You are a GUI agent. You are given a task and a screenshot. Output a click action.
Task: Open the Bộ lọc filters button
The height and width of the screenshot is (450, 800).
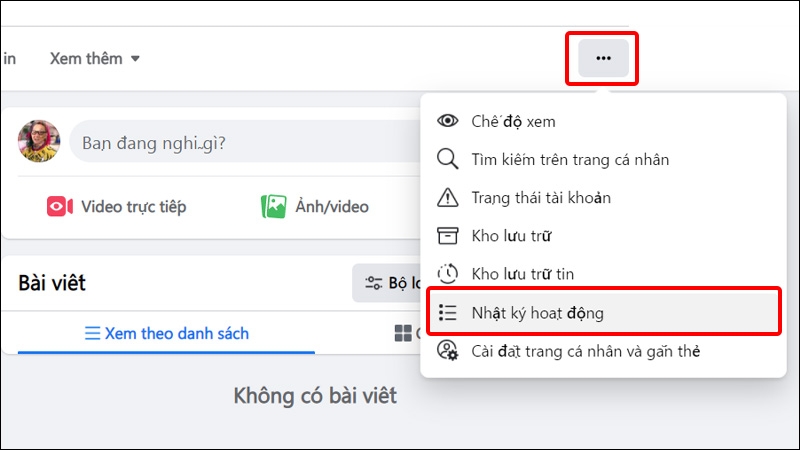387,283
